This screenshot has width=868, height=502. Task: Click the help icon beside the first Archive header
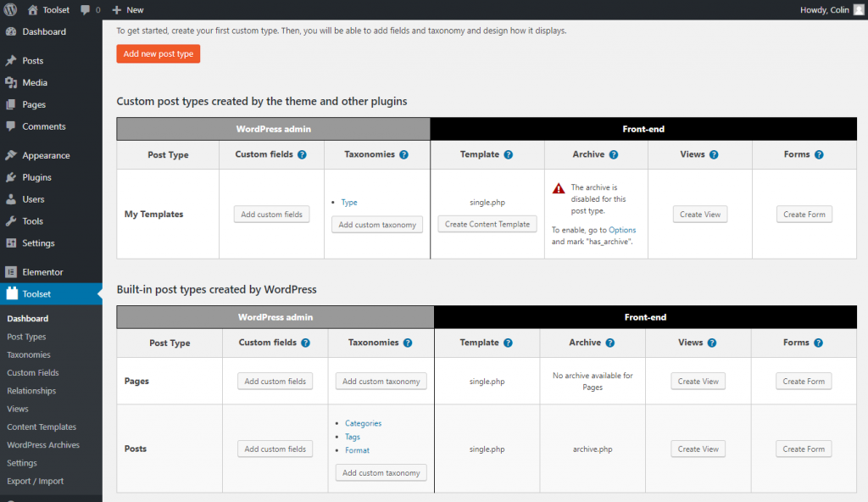(614, 155)
